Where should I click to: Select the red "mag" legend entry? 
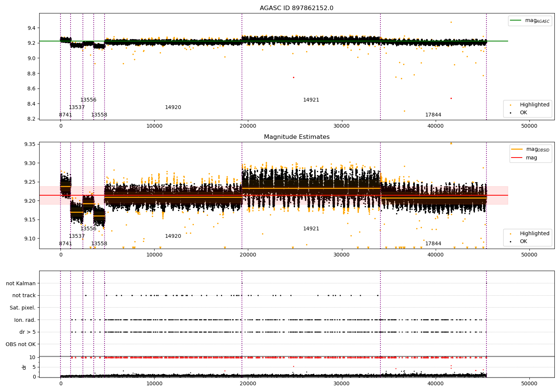(524, 158)
